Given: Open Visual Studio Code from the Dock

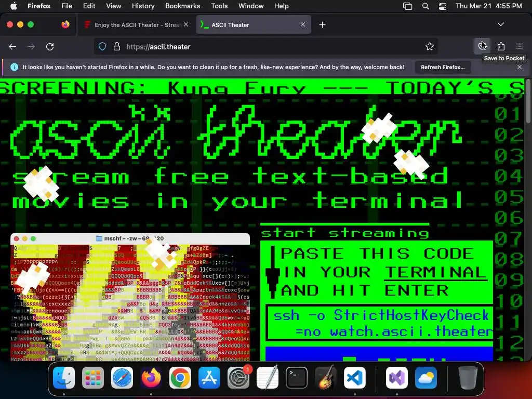Looking at the screenshot, I should (354, 378).
